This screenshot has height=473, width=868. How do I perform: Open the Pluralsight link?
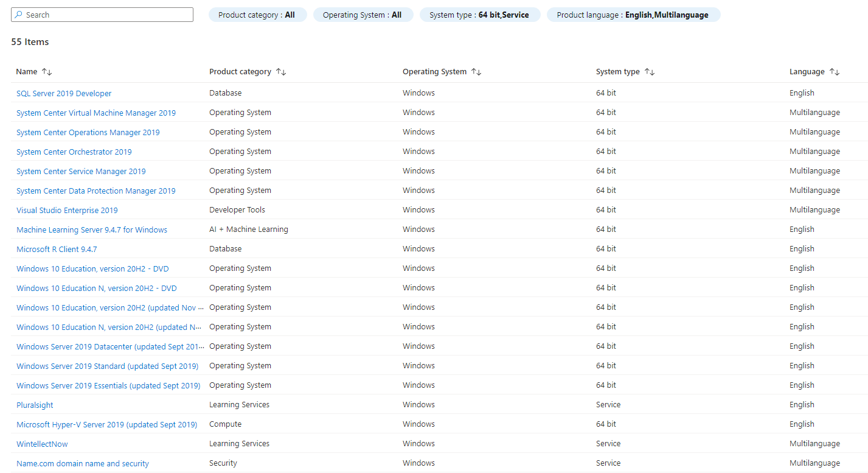coord(35,405)
